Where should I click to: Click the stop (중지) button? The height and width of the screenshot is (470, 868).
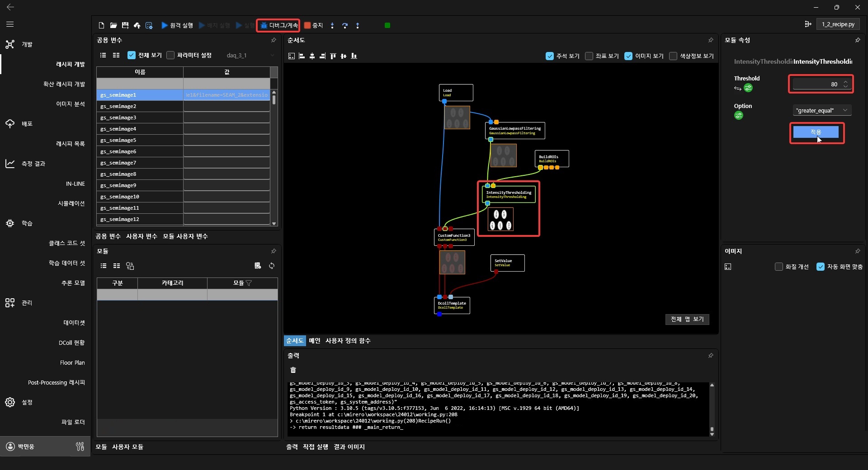click(x=314, y=25)
